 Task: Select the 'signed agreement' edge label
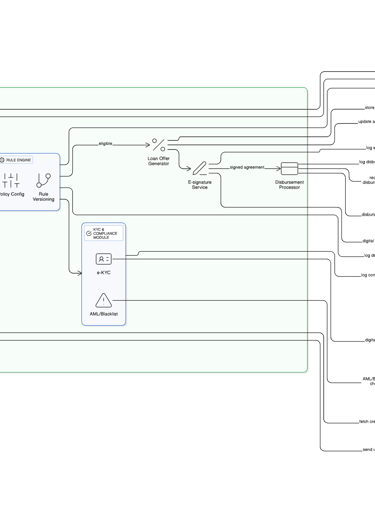tap(247, 167)
